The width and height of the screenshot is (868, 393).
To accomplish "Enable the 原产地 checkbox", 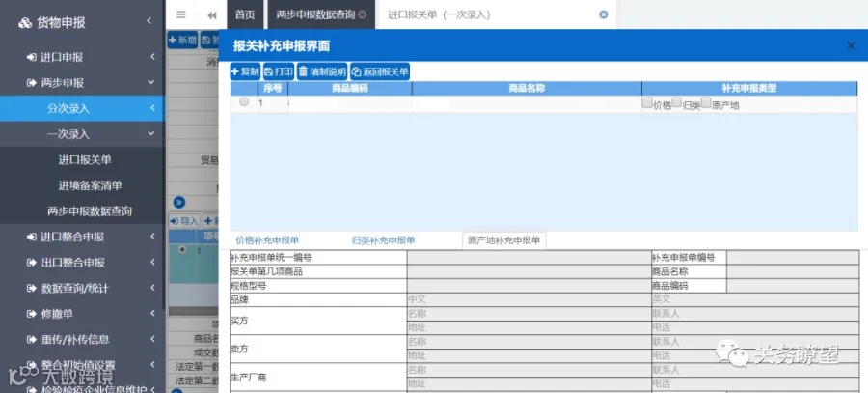I will tap(706, 102).
